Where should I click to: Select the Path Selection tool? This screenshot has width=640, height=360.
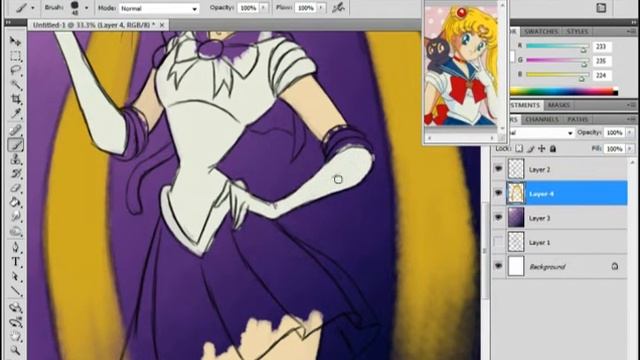pyautogui.click(x=15, y=277)
